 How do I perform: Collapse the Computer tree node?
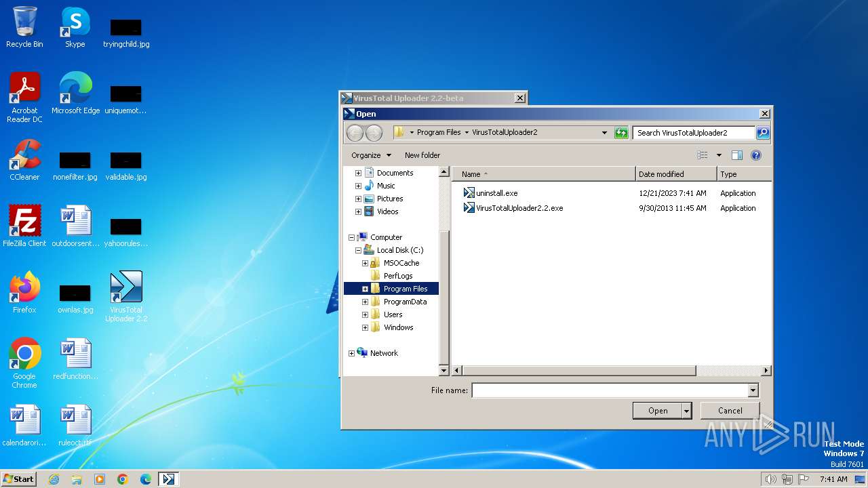(351, 237)
